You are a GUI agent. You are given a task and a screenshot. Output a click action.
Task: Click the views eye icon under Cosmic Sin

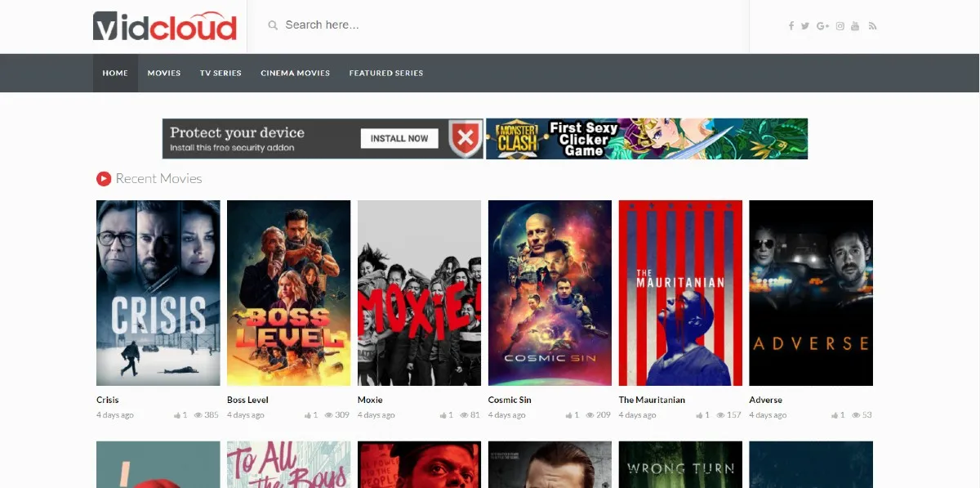(x=590, y=415)
